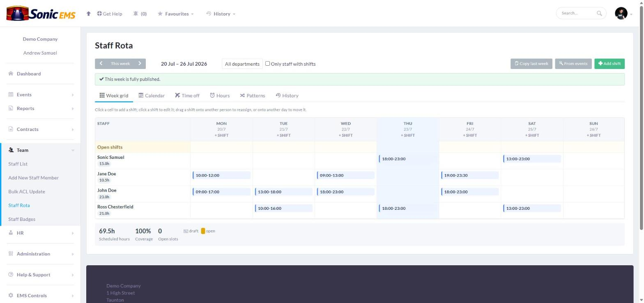The height and width of the screenshot is (303, 644).
Task: Go to previous week arrow
Action: tap(101, 64)
